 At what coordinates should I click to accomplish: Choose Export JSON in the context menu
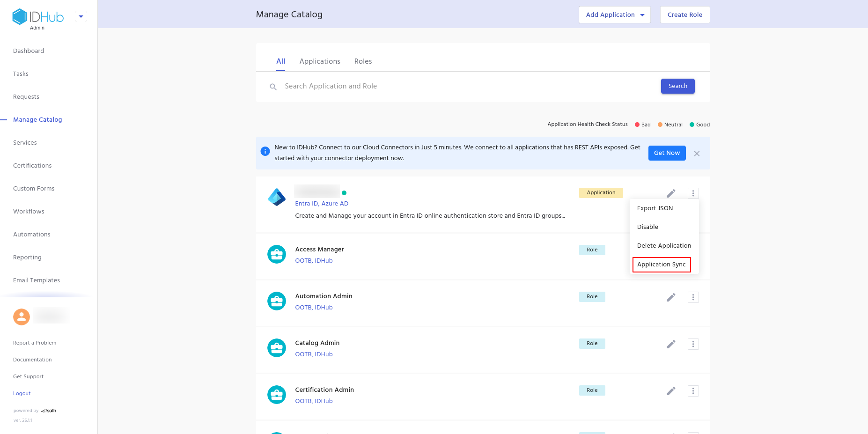point(655,208)
